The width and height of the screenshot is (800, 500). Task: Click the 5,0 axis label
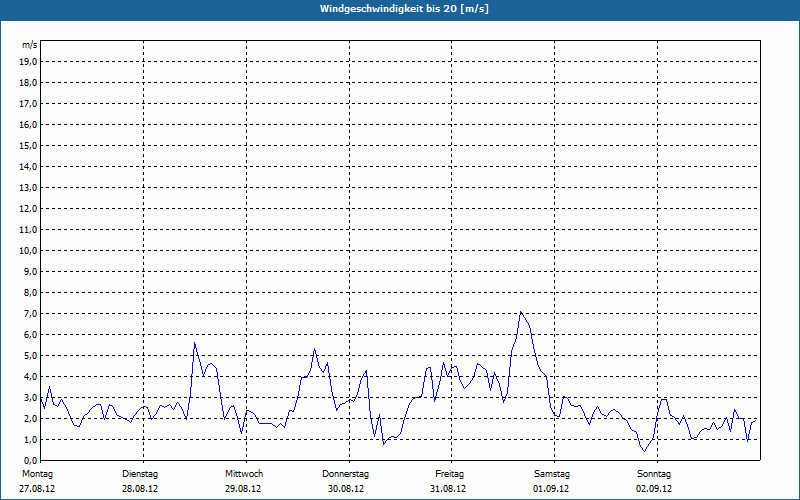click(30, 355)
